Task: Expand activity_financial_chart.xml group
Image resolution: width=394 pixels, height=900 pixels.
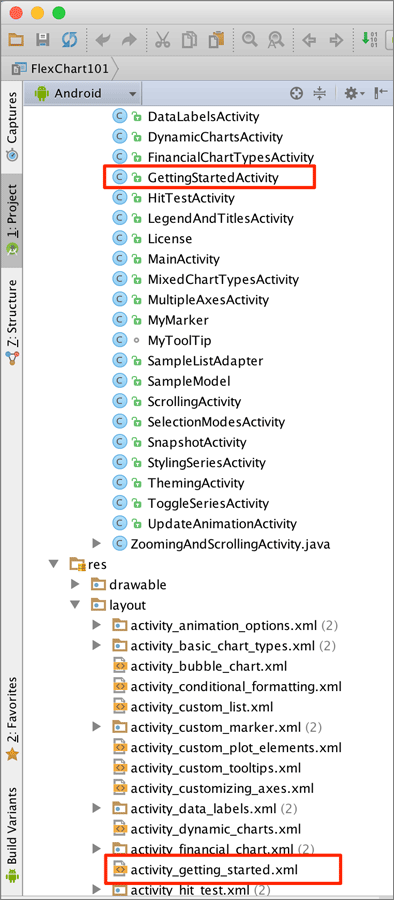Action: pyautogui.click(x=96, y=849)
